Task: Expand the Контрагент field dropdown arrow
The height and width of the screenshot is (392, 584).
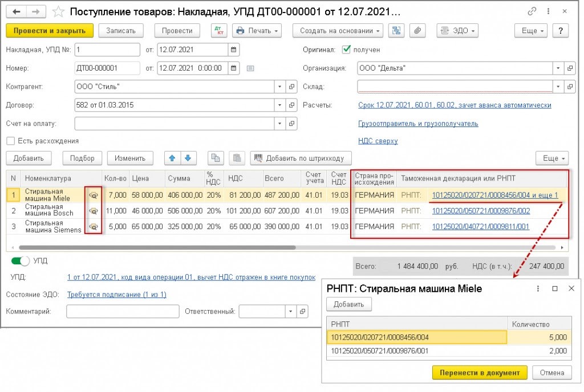Action: click(x=279, y=87)
